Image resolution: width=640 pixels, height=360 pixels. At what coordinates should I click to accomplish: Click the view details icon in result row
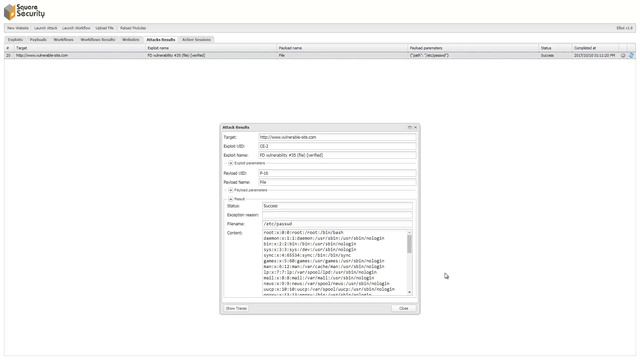pyautogui.click(x=623, y=55)
